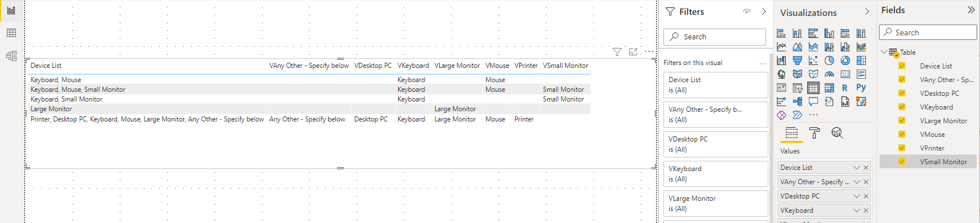Viewport: 980px width, 223px height.
Task: Uncheck VKeyboard field checkbox
Action: coord(902,107)
